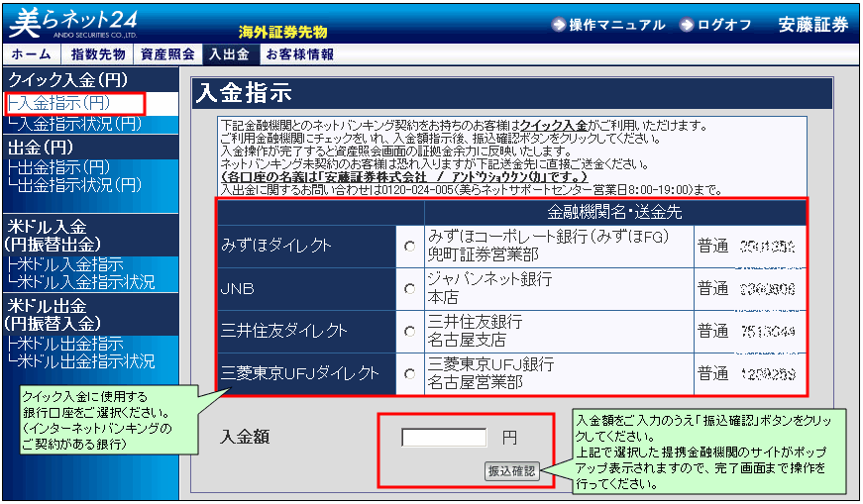Image resolution: width=863 pixels, height=504 pixels.
Task: Click the クイック入金 underlined text in notice
Action: 554,126
